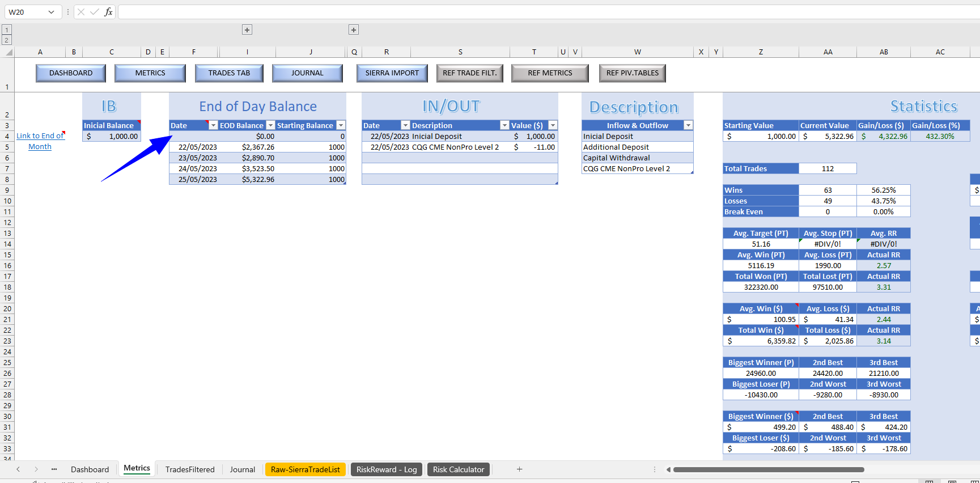
Task: Click the Enter checkmark icon in formula bar
Action: tap(94, 12)
